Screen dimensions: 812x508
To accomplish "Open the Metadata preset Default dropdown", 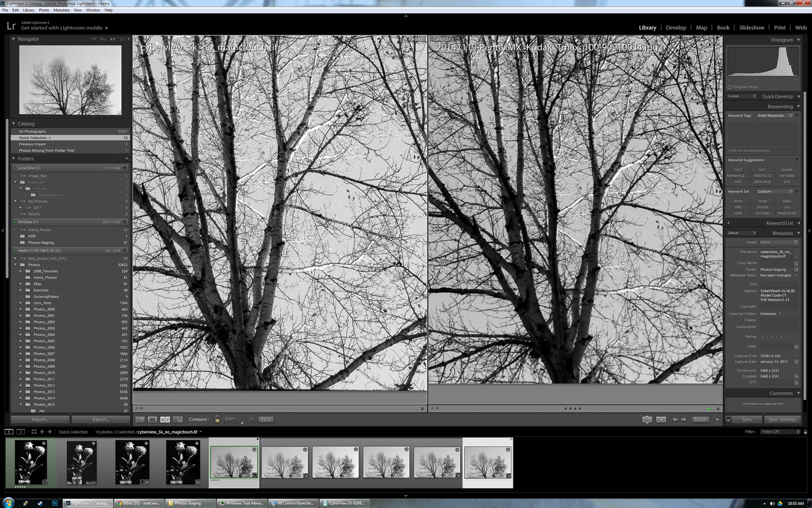I will pyautogui.click(x=740, y=233).
